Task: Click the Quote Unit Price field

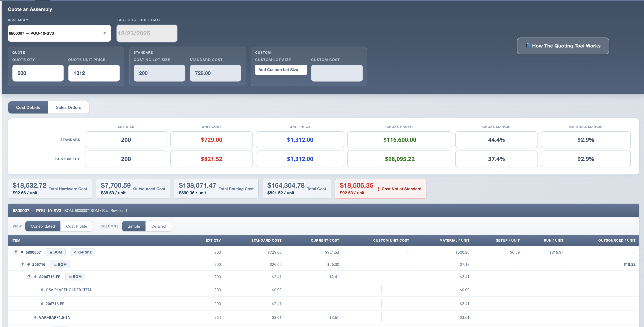Action: [x=94, y=73]
